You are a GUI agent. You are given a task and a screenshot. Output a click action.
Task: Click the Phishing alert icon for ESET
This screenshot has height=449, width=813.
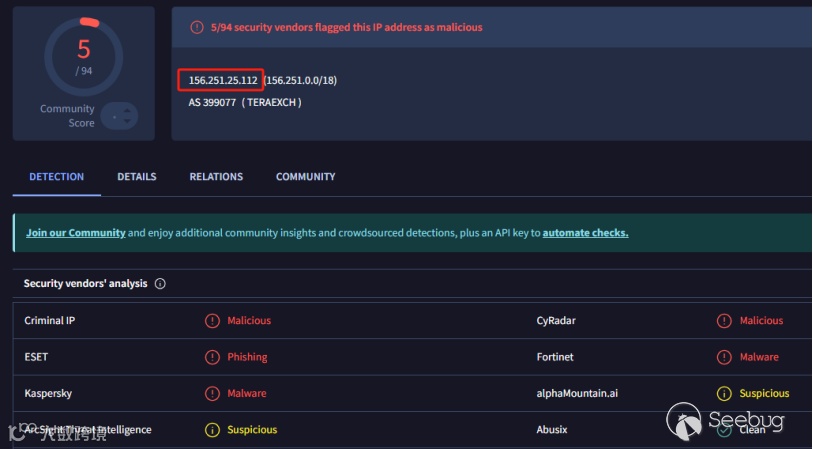[212, 357]
